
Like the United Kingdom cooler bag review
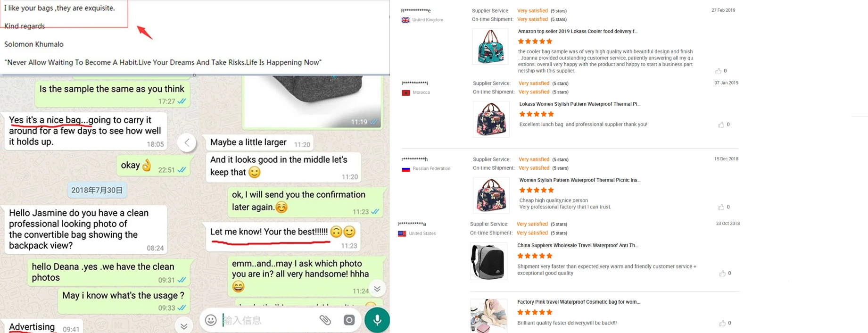[718, 71]
